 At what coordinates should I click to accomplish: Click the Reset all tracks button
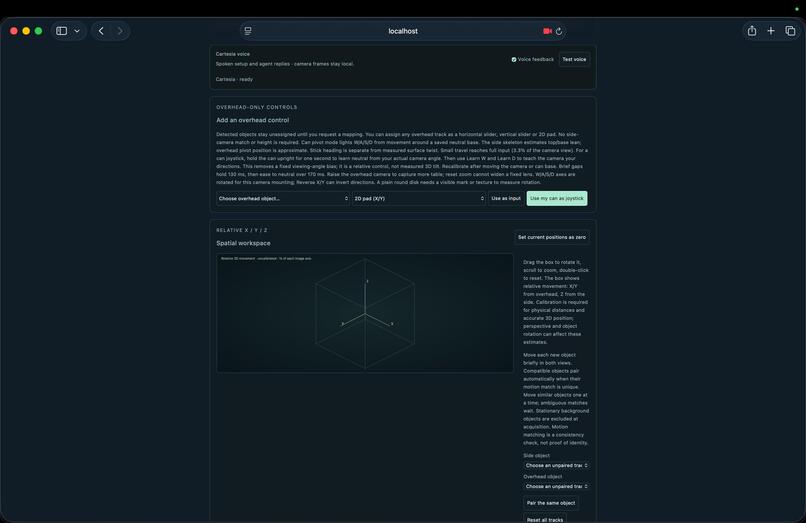point(545,519)
